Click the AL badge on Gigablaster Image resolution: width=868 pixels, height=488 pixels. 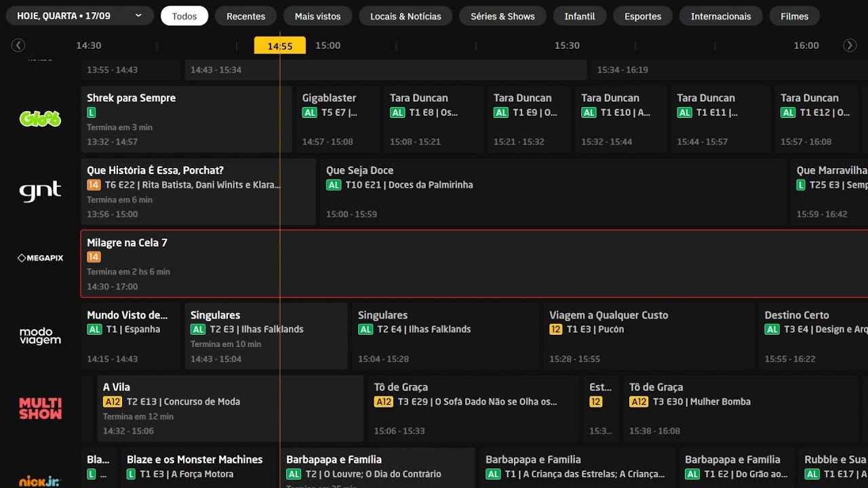310,113
